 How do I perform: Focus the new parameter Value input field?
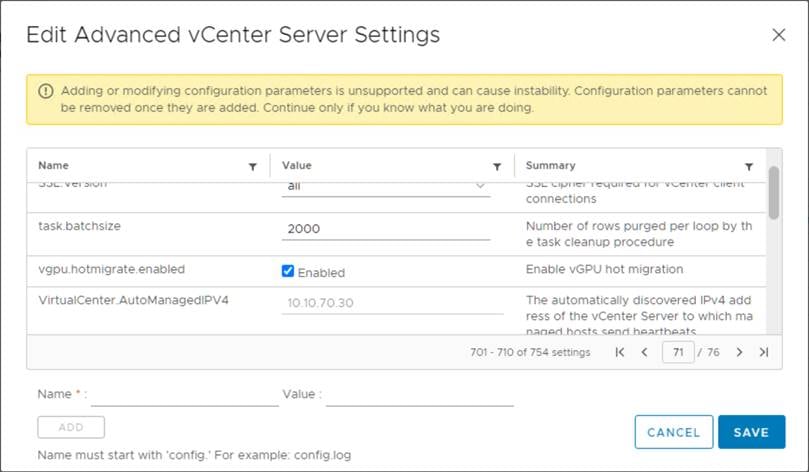coord(419,395)
